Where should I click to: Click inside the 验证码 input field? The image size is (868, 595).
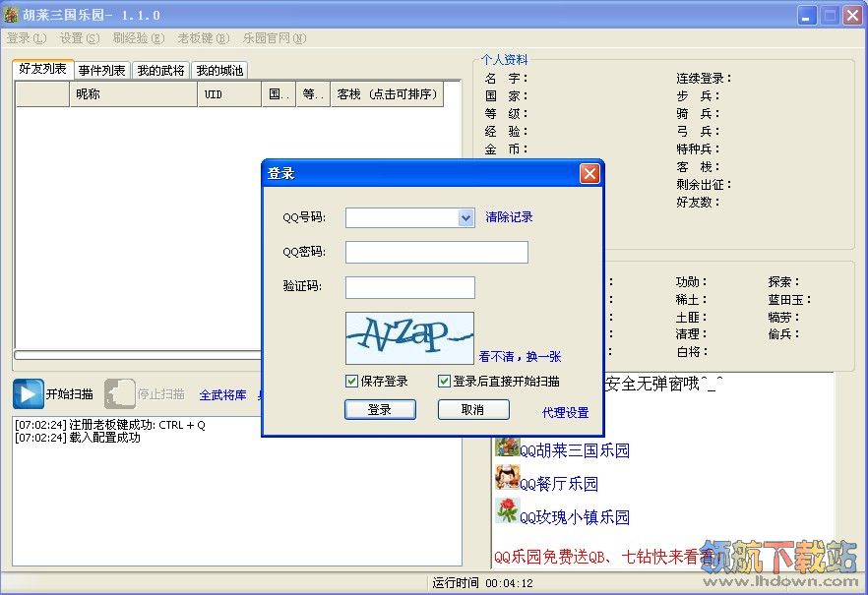(x=410, y=287)
